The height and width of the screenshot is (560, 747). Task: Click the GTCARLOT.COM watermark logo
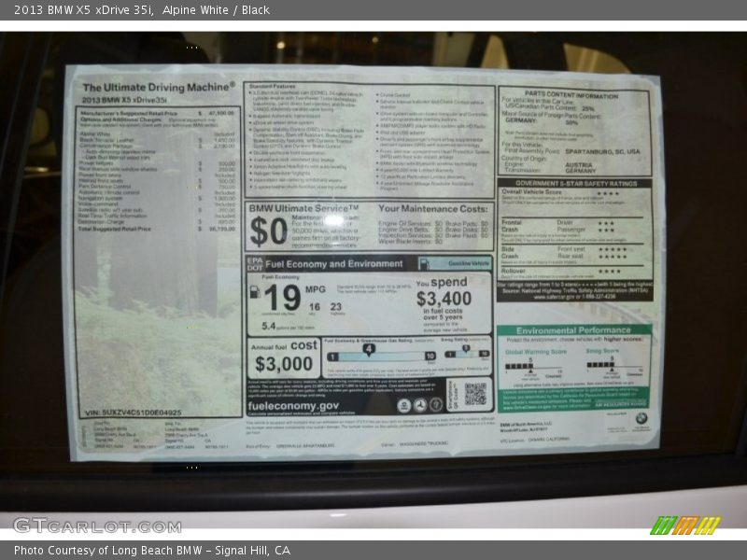coord(84,525)
